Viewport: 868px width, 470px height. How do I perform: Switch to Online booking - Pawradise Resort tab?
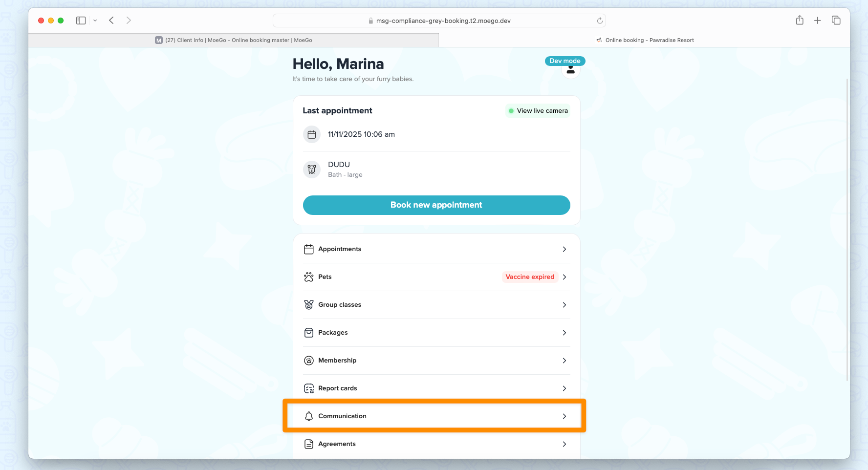[x=644, y=40]
